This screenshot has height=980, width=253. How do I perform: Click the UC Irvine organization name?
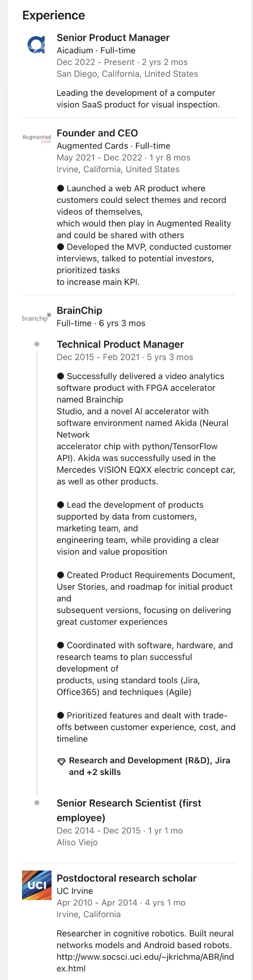coord(75,891)
